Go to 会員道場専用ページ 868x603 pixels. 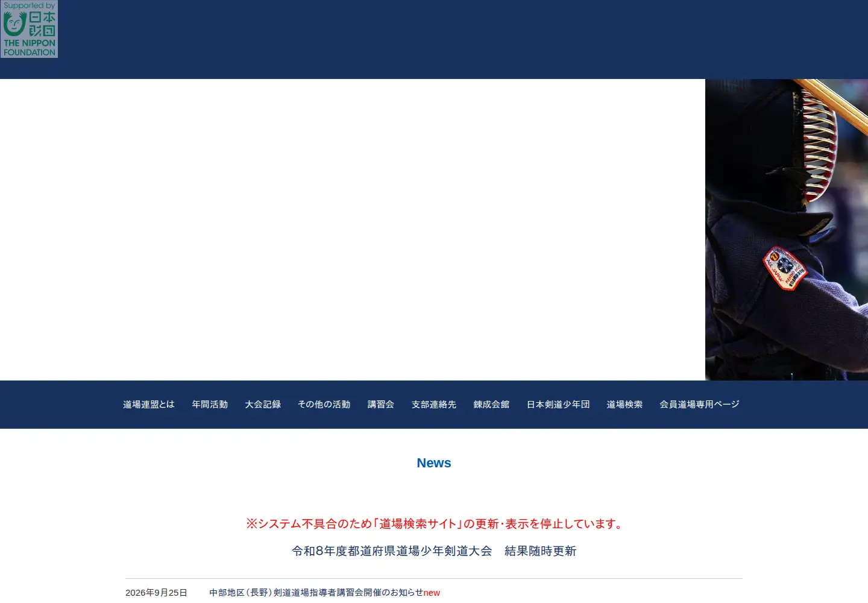tap(699, 405)
